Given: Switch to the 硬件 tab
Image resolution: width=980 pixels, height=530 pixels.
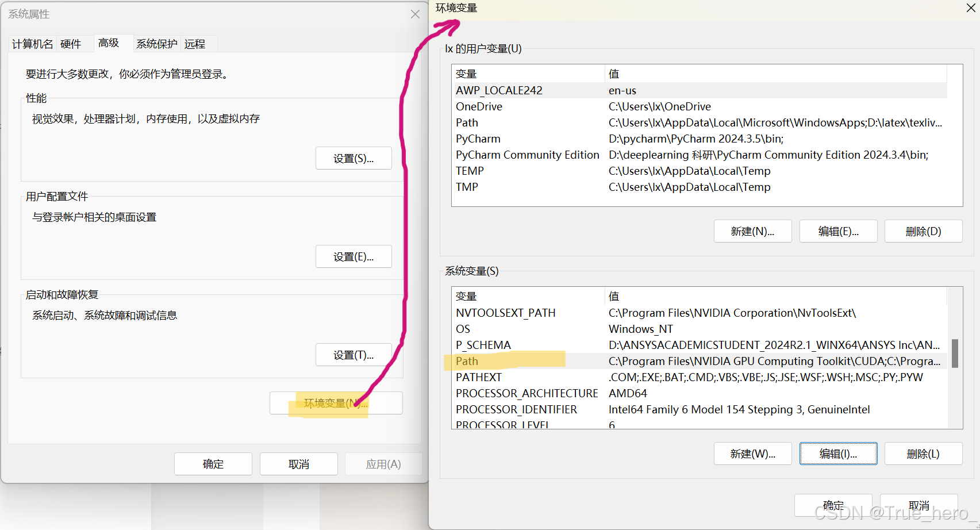Looking at the screenshot, I should (71, 43).
